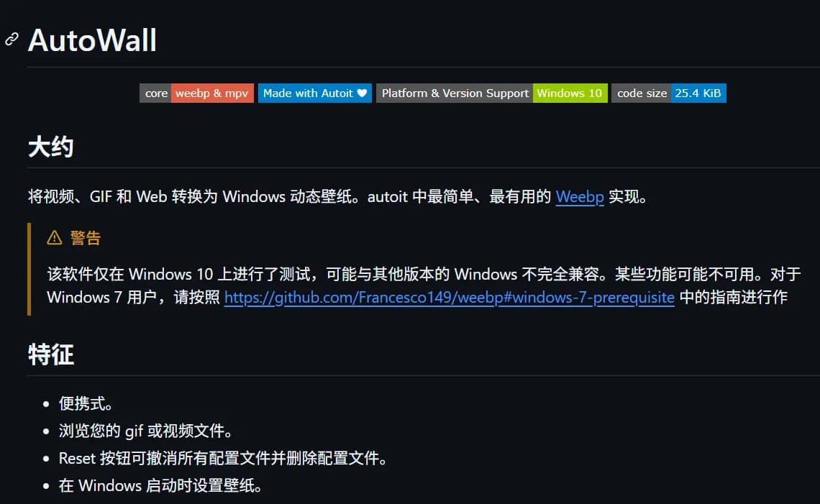Select the 特征 section heading
The image size is (820, 504).
tap(50, 354)
